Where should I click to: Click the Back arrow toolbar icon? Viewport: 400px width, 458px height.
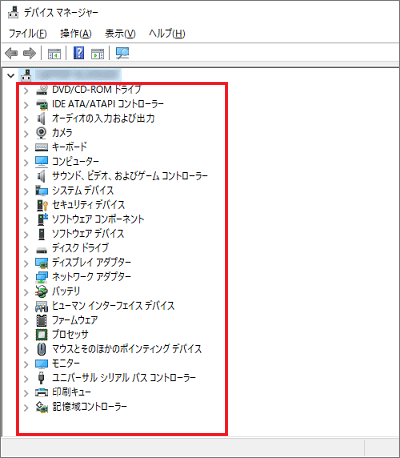(12, 53)
